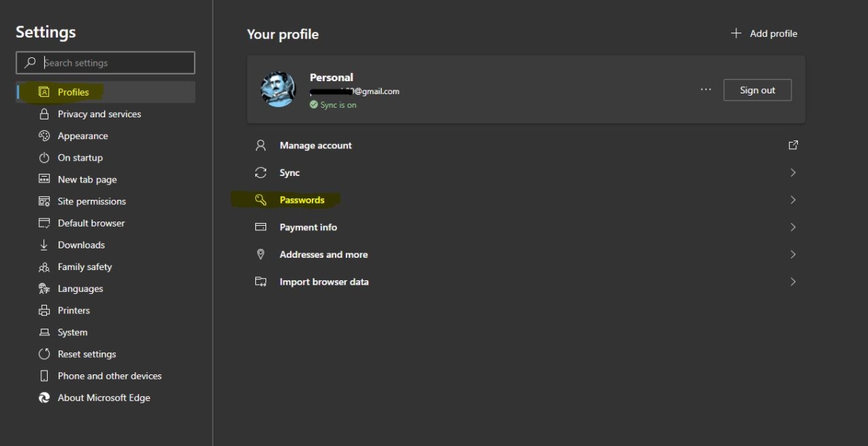The image size is (868, 446).
Task: Click the Sign out button
Action: click(x=757, y=89)
